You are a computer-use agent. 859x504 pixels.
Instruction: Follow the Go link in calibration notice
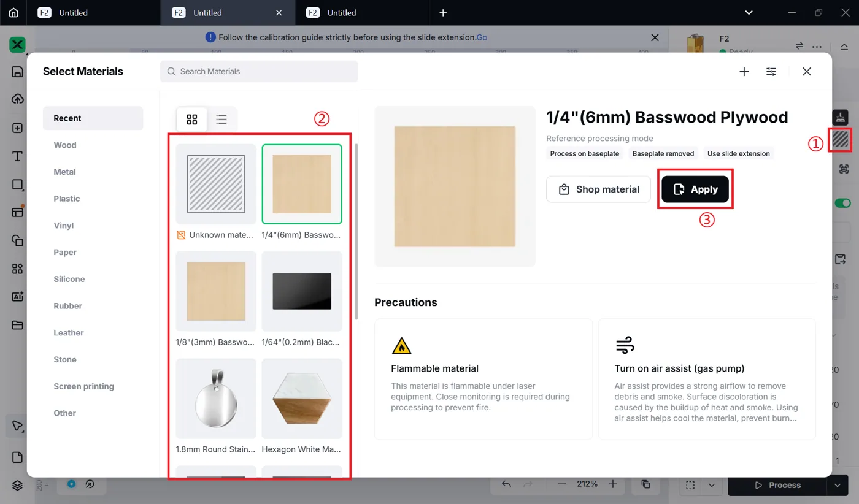pos(482,37)
